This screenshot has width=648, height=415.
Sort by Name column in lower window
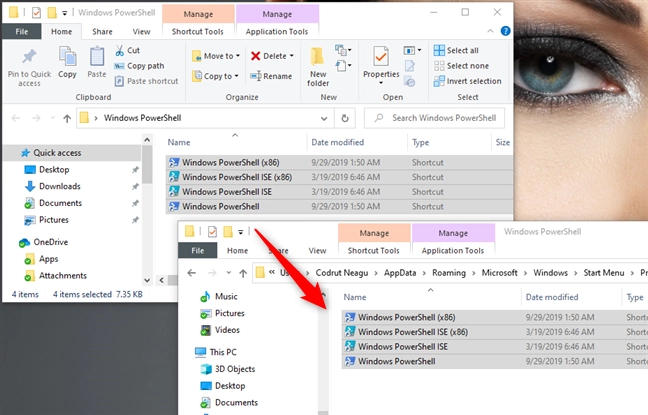(x=355, y=297)
